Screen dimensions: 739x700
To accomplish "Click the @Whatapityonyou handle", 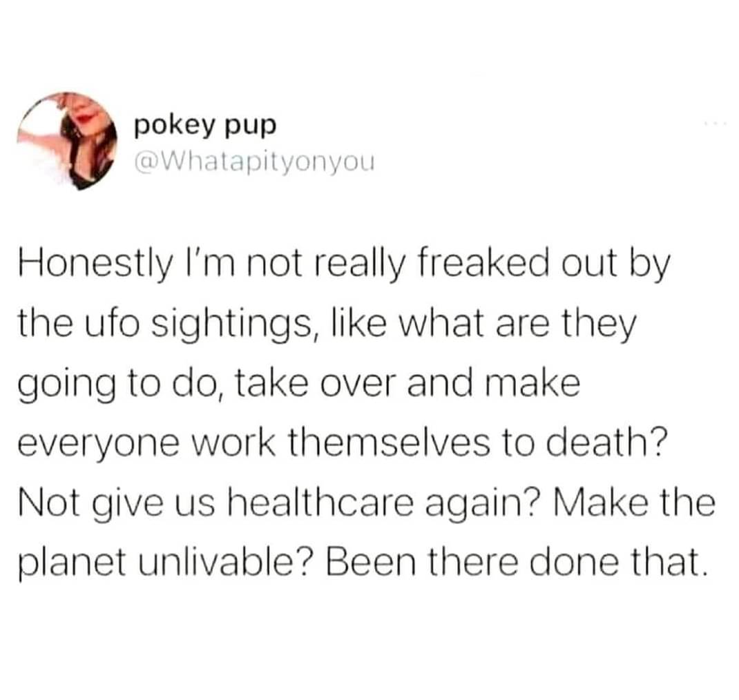I will click(254, 164).
